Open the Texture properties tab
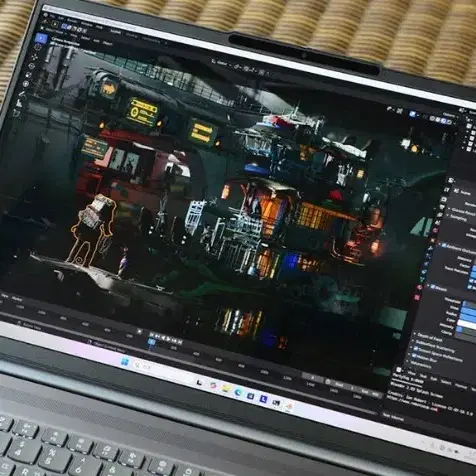The width and height of the screenshot is (476, 476). click(417, 297)
